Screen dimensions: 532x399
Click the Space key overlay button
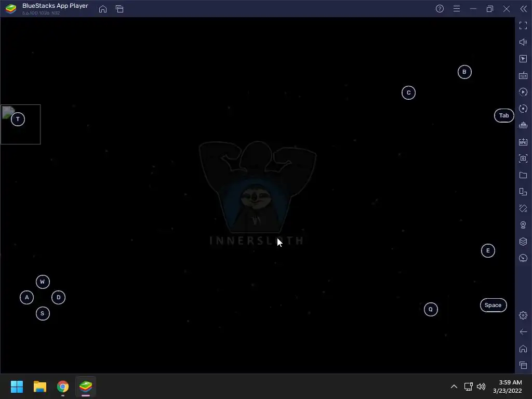(494, 305)
